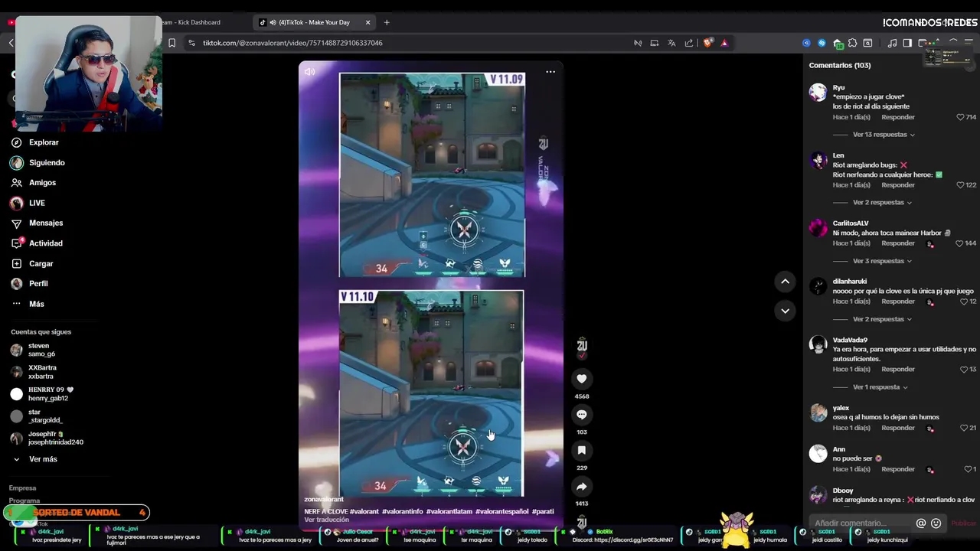Screen dimensions: 980x551
Task: Click the address bar URL
Action: point(293,43)
